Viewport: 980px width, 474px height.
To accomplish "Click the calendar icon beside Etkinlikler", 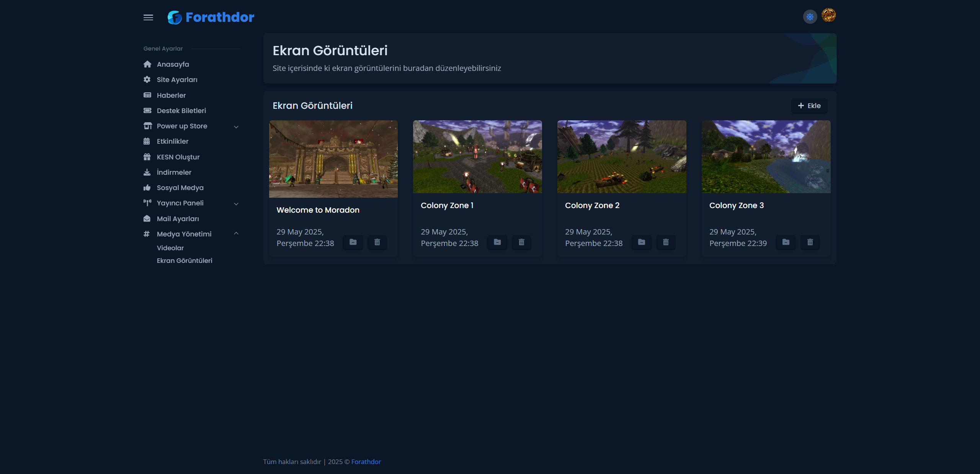I will [147, 141].
